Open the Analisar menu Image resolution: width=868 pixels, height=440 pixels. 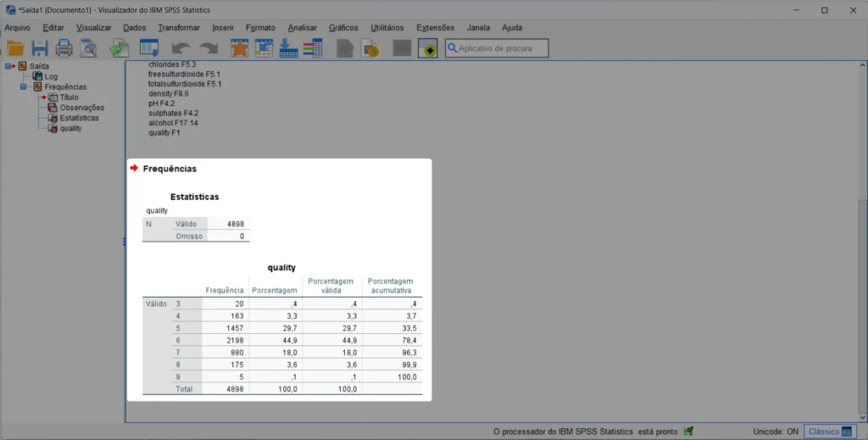[x=302, y=28]
